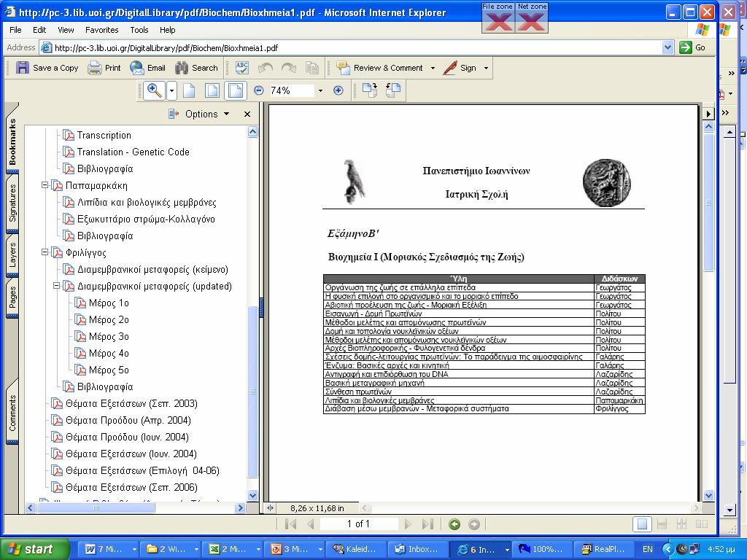Screen dimensions: 747x560
Task: Set Actual Size page view
Action: coord(189,90)
